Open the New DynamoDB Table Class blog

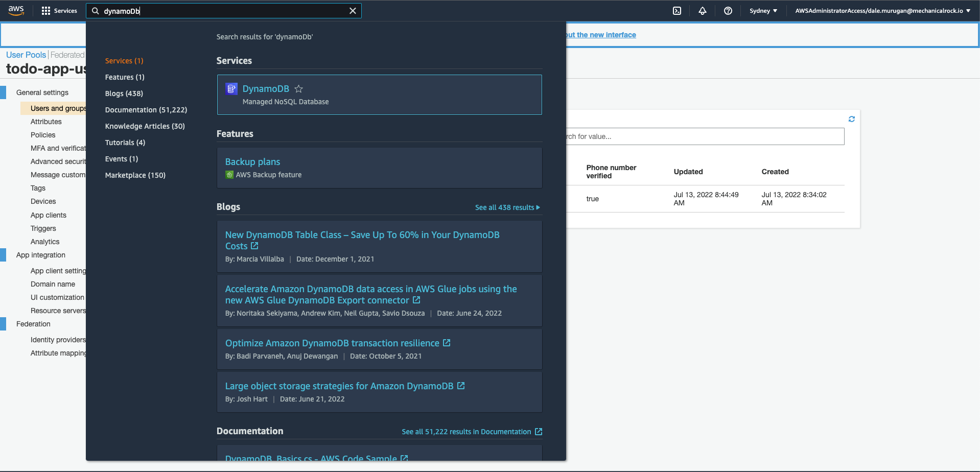coord(362,240)
